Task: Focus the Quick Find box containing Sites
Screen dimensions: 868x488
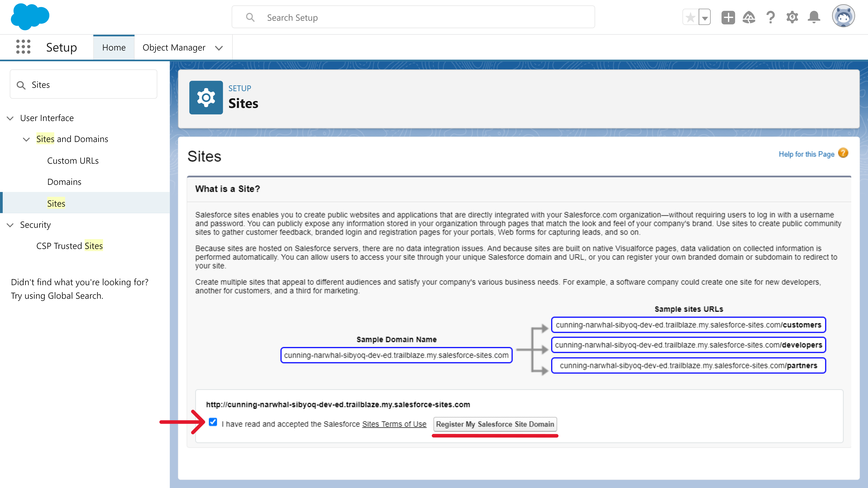Action: [x=84, y=84]
